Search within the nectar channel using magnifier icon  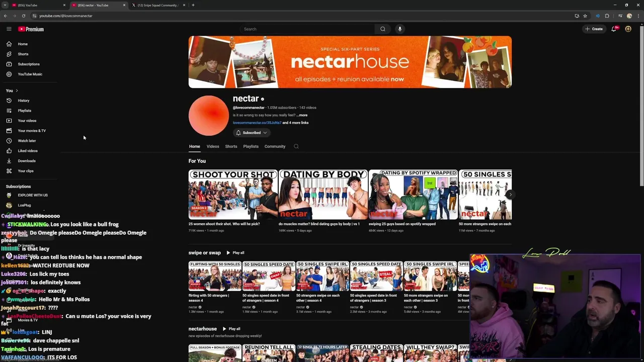coord(296,146)
